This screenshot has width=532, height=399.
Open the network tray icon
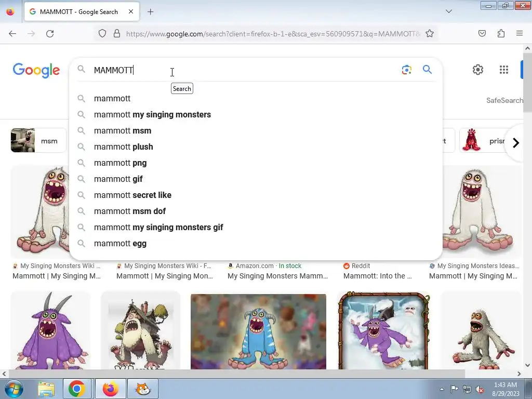click(467, 389)
